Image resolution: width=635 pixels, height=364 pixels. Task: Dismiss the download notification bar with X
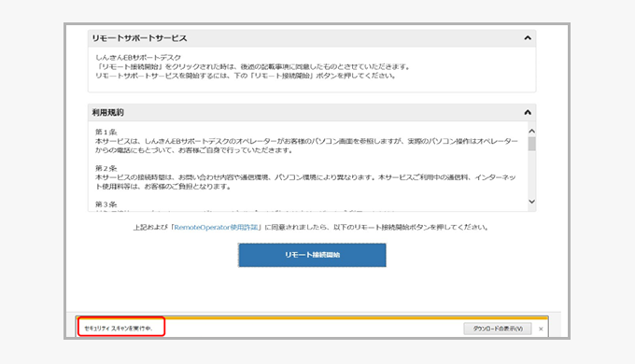pos(541,329)
